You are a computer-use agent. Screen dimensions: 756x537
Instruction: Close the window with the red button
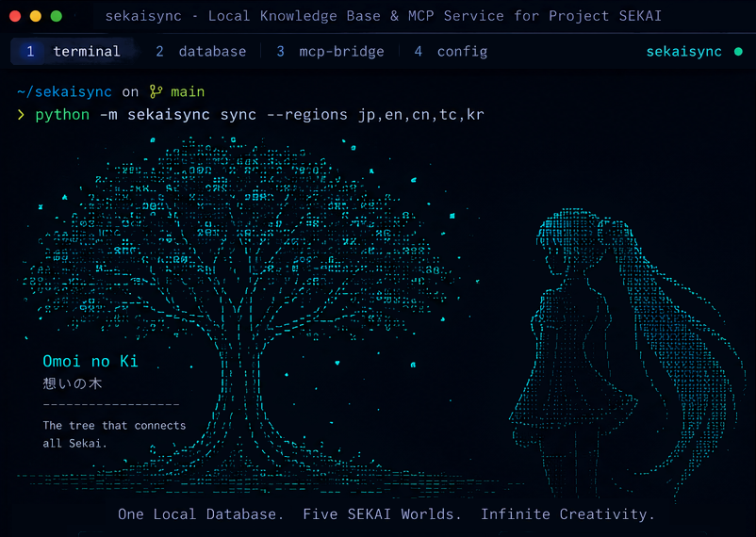15,16
